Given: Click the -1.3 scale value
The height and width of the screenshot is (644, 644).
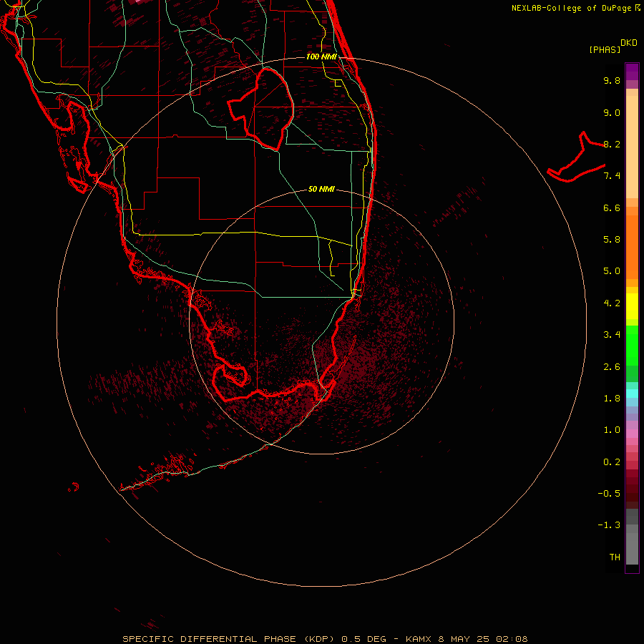Looking at the screenshot, I should pos(609,525).
